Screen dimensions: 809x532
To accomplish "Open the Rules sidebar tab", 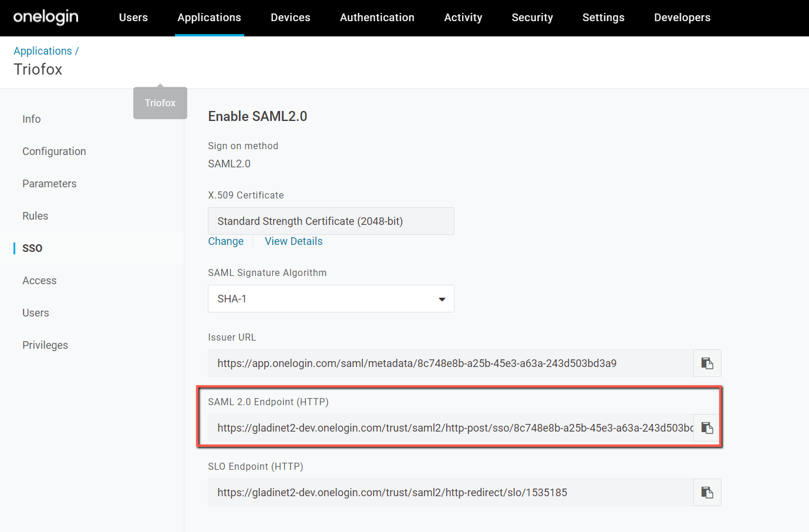I will pos(35,216).
